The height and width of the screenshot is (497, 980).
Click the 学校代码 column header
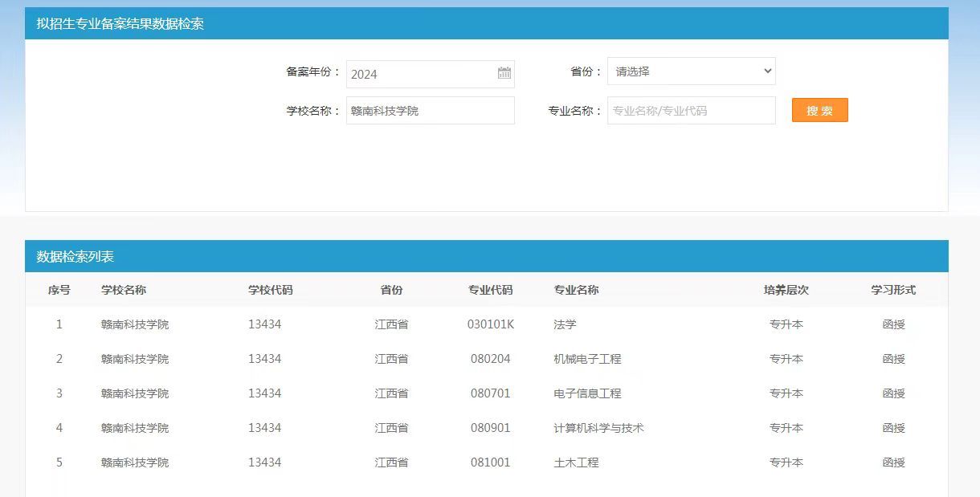click(x=270, y=290)
